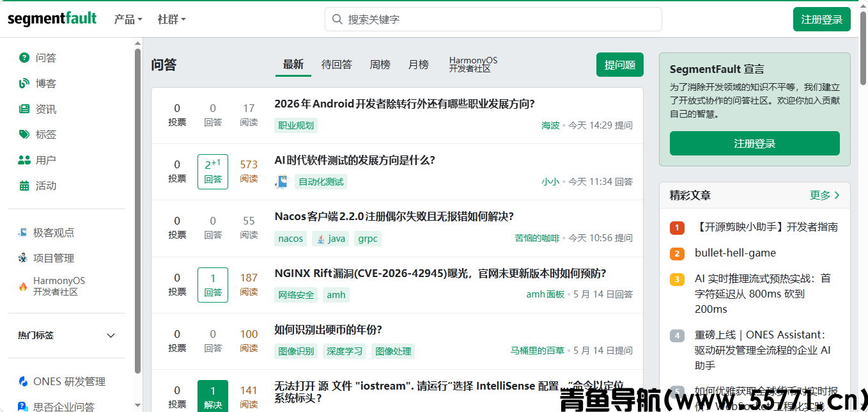Viewport: 868px width, 412px height.
Task: Switch to the 周榜 tab
Action: 380,65
